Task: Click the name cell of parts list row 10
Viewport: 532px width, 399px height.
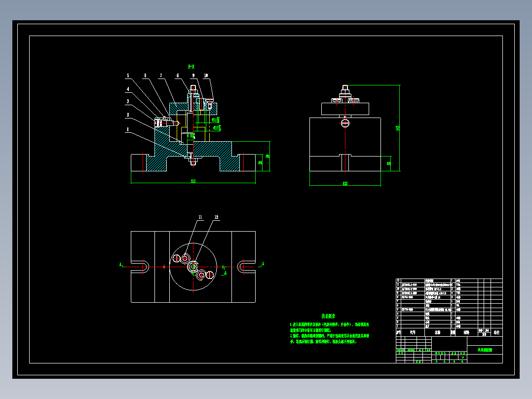Action: (x=438, y=289)
